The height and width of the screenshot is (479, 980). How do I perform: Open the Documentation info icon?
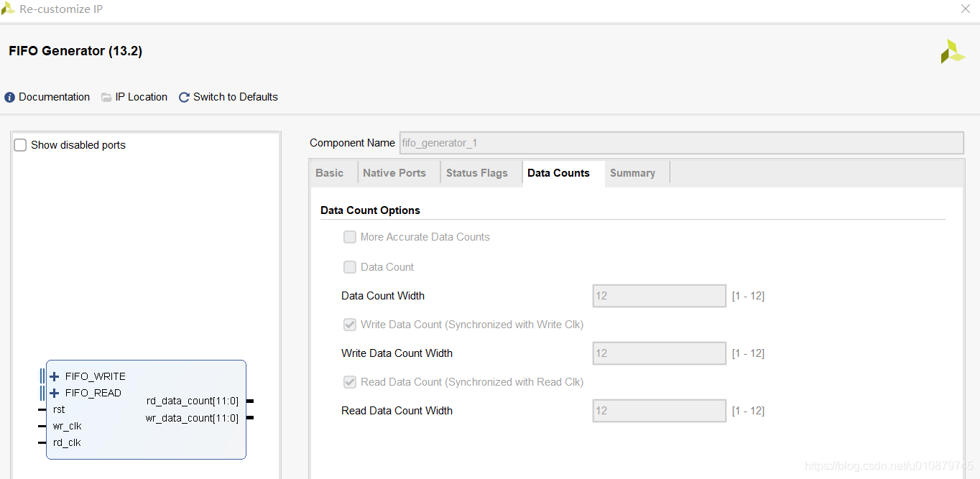[9, 97]
